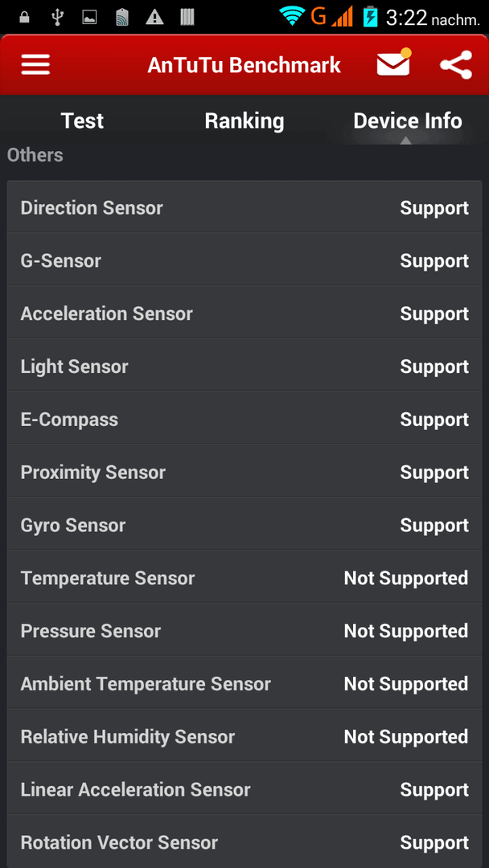
Task: Select the Direction Sensor row
Action: pyautogui.click(x=244, y=207)
